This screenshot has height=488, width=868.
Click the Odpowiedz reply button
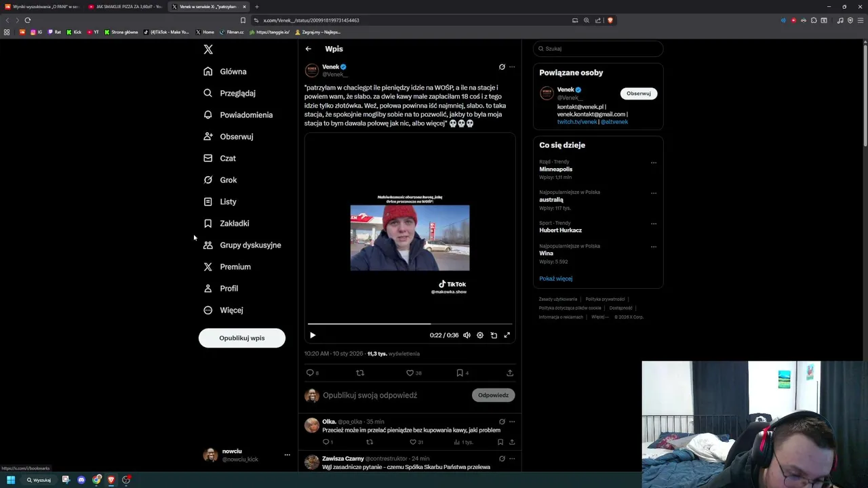click(493, 395)
